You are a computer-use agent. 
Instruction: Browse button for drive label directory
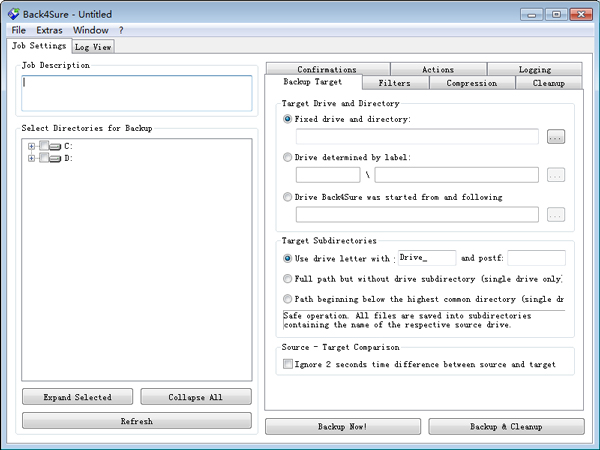coord(556,175)
